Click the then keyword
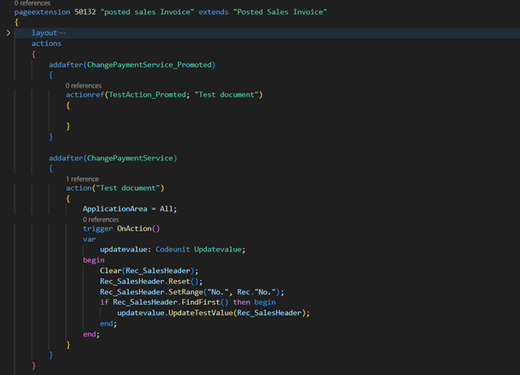The width and height of the screenshot is (520, 375). coord(242,302)
